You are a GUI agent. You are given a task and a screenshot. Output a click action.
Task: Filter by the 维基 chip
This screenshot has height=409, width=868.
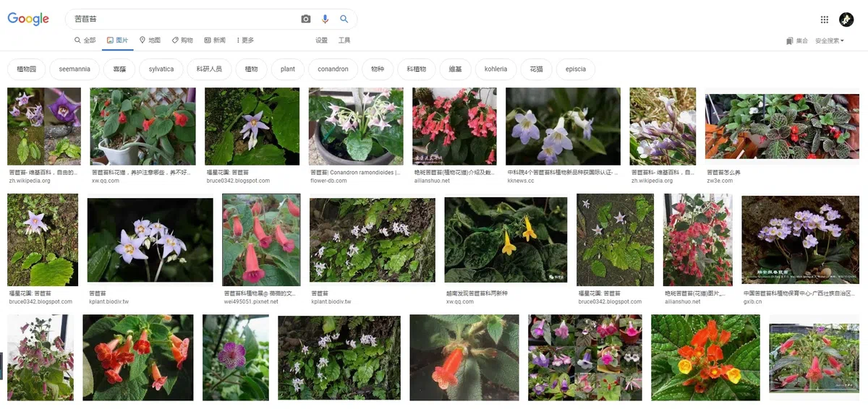[455, 69]
